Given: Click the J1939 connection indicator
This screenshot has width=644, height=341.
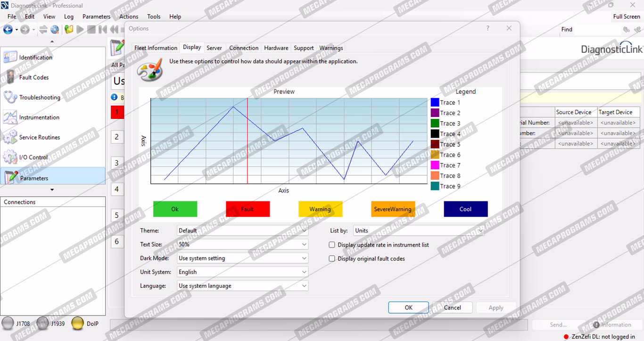Looking at the screenshot, I should (43, 324).
